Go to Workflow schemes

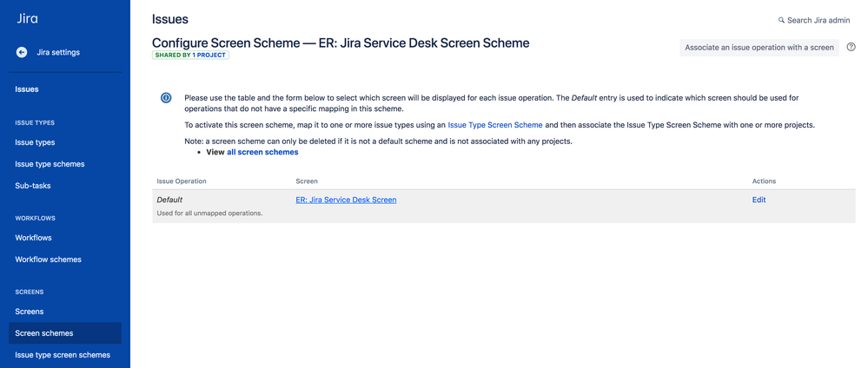click(x=48, y=260)
